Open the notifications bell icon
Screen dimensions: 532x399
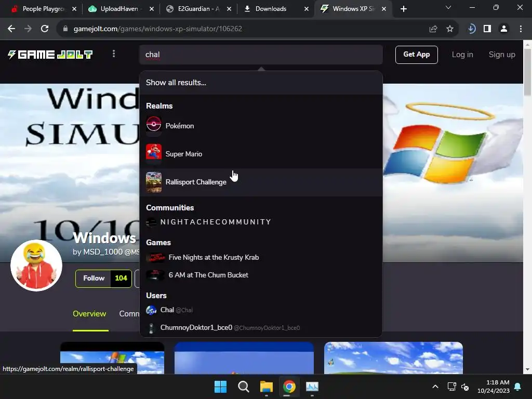[x=518, y=387]
